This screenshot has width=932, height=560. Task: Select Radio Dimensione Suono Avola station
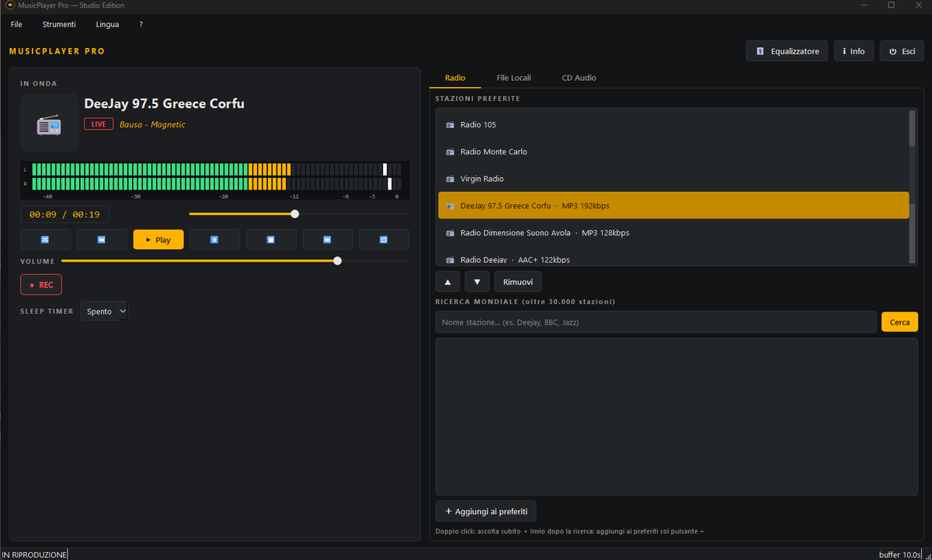[x=673, y=233]
